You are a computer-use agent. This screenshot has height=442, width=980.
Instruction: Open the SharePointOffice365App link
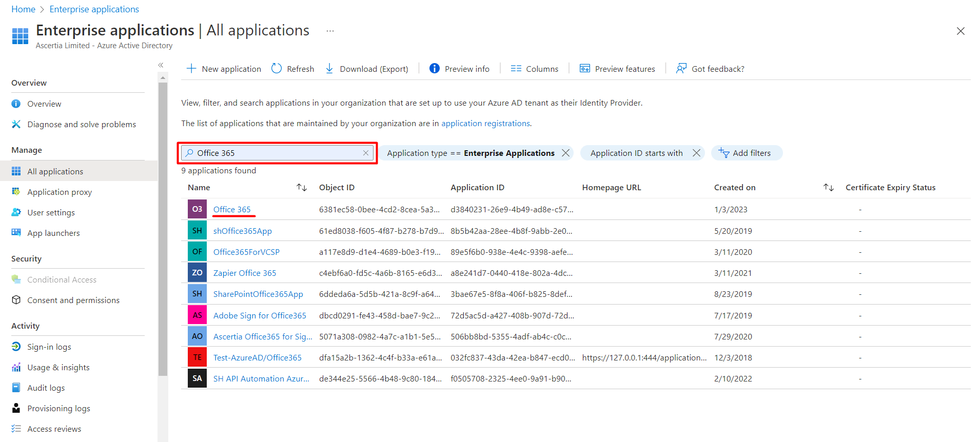258,294
